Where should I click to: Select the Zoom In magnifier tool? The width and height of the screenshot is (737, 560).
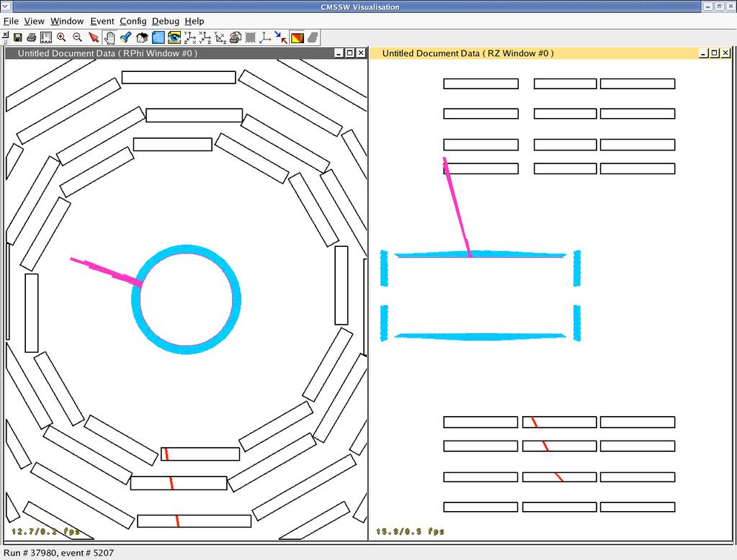pyautogui.click(x=61, y=37)
